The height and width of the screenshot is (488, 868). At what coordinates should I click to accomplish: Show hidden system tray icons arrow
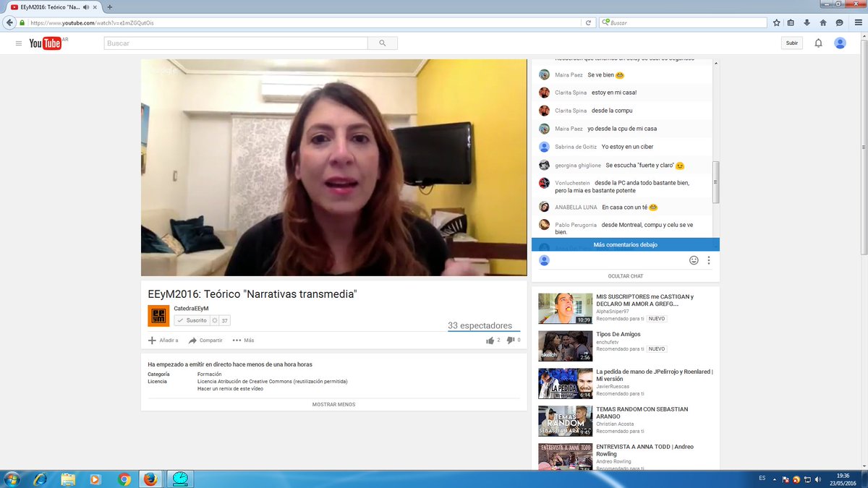coord(775,479)
